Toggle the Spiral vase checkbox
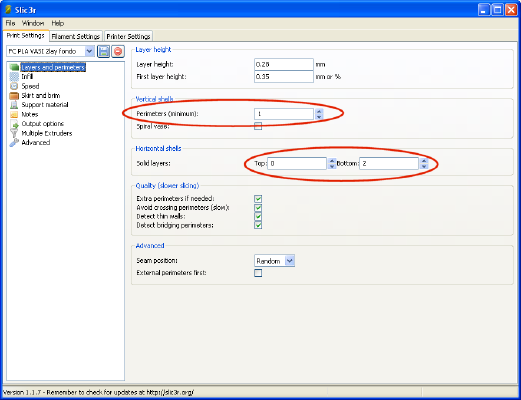This screenshot has height=400, width=521. [x=258, y=126]
